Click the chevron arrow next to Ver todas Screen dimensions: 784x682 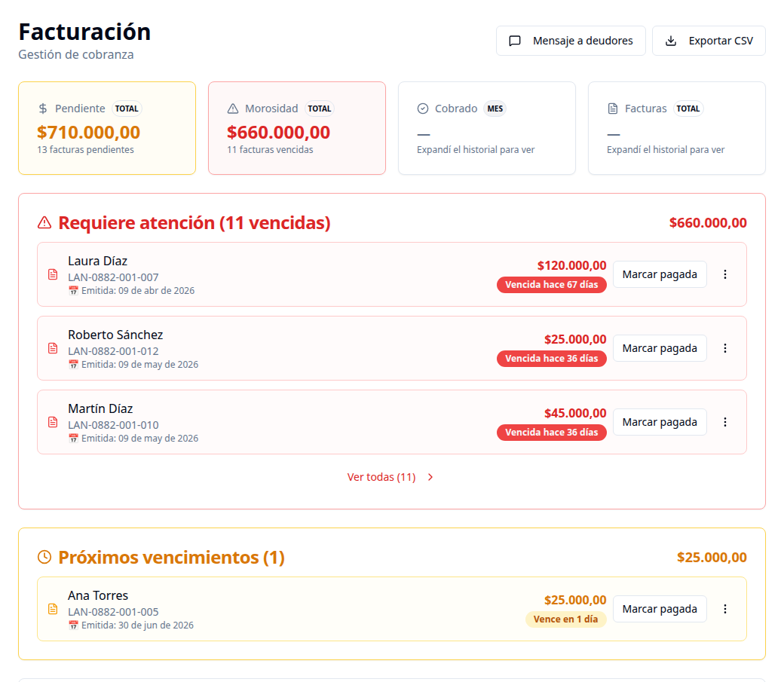(430, 478)
